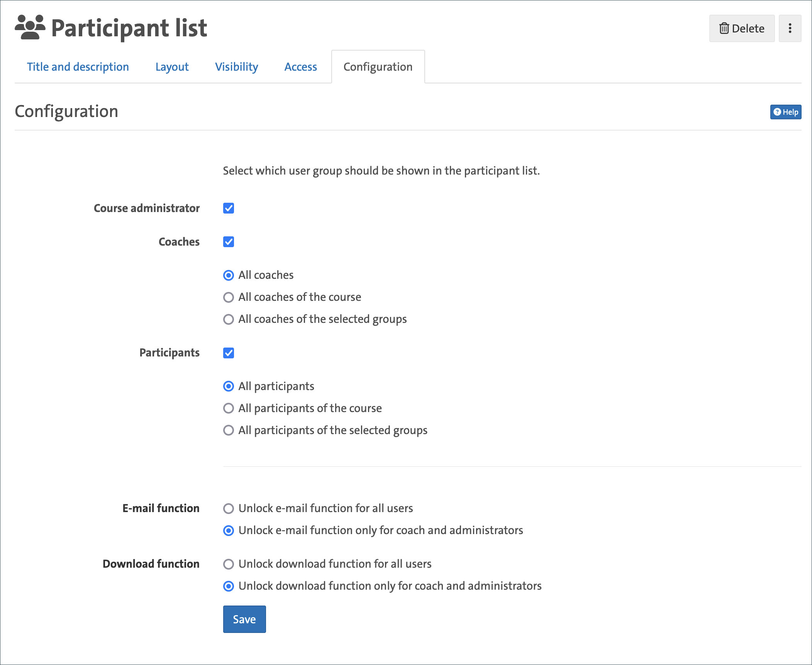Open the three-dot options menu

tap(790, 28)
